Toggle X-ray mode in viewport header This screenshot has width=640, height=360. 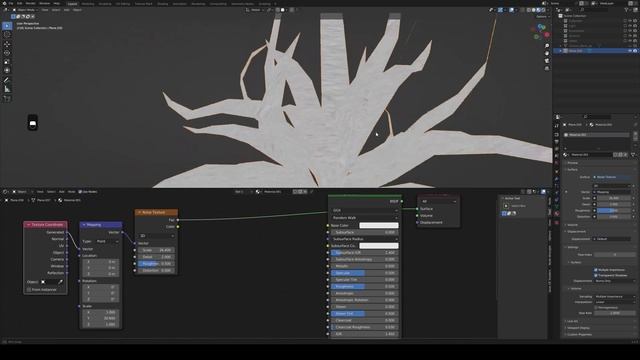pyautogui.click(x=522, y=10)
